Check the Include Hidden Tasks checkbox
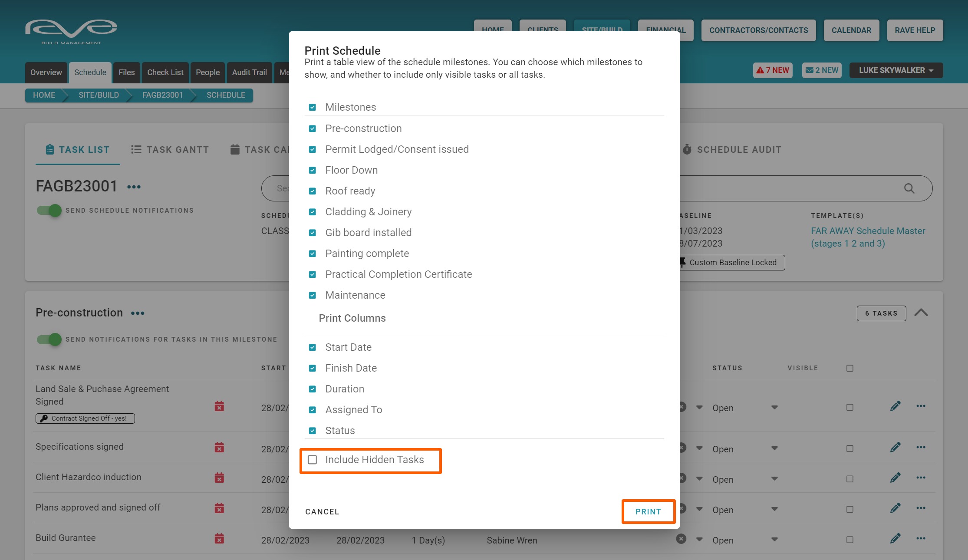This screenshot has width=968, height=560. 313,460
